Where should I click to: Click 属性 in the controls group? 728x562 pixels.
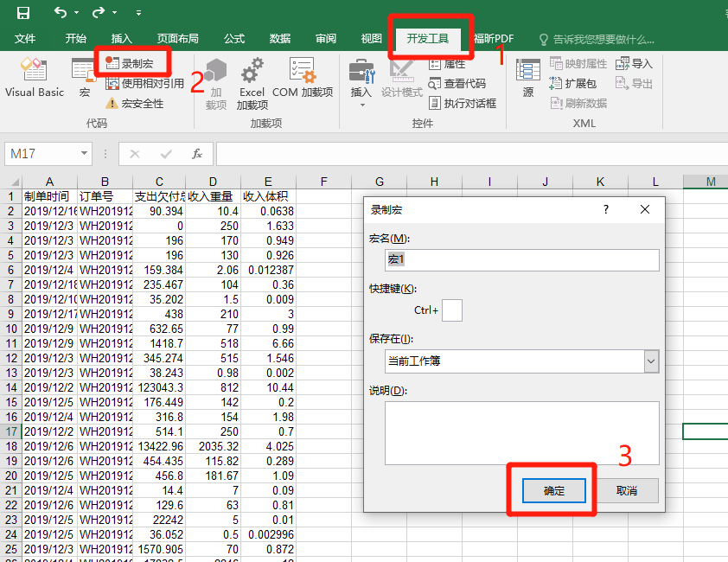447,64
